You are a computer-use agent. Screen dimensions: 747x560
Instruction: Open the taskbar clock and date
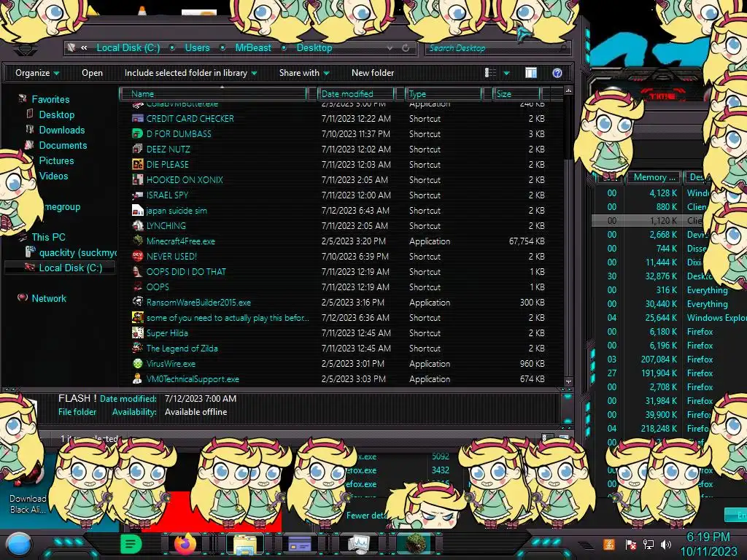click(x=708, y=544)
